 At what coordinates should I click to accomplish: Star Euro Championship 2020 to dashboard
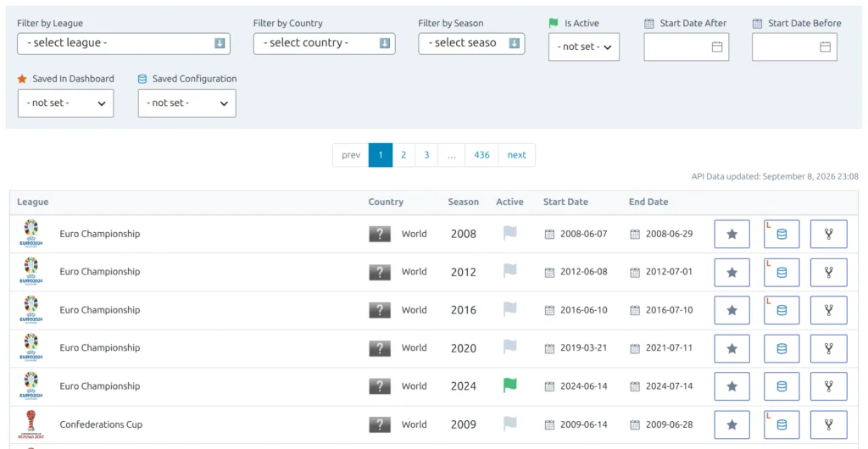coord(732,348)
